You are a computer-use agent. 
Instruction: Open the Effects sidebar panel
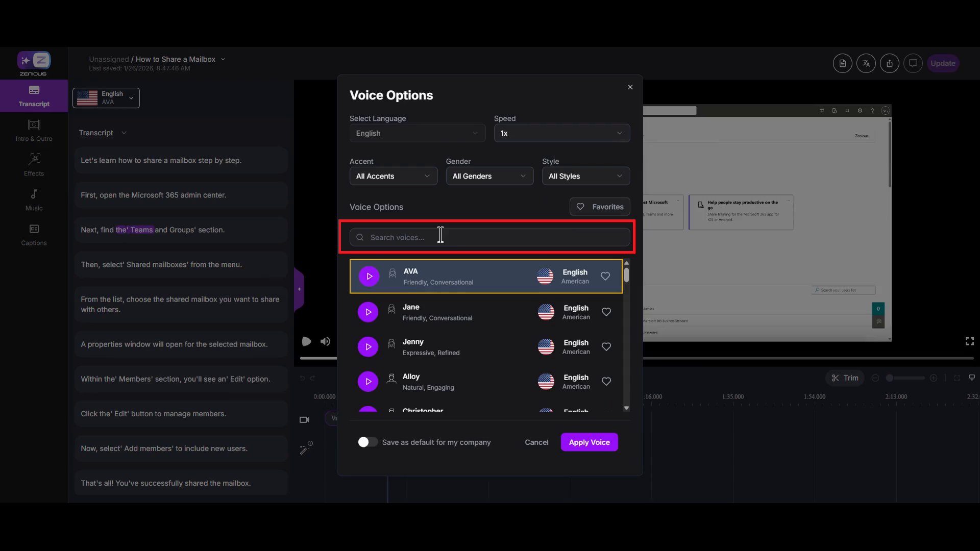(x=34, y=165)
